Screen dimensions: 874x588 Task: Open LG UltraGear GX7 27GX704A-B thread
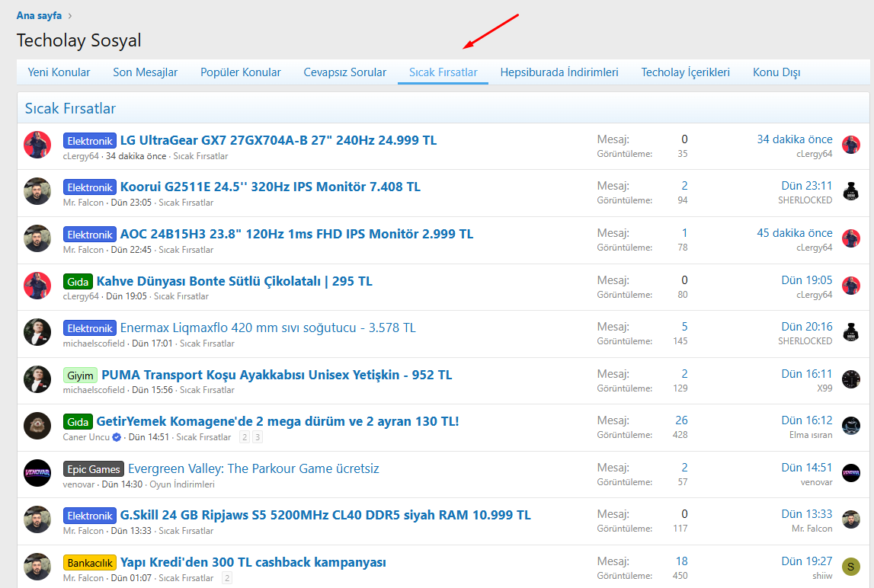click(278, 140)
